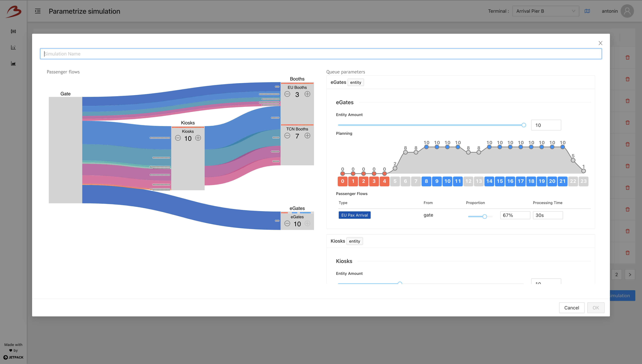Click the eGates Entity Amount slider handle

point(524,125)
